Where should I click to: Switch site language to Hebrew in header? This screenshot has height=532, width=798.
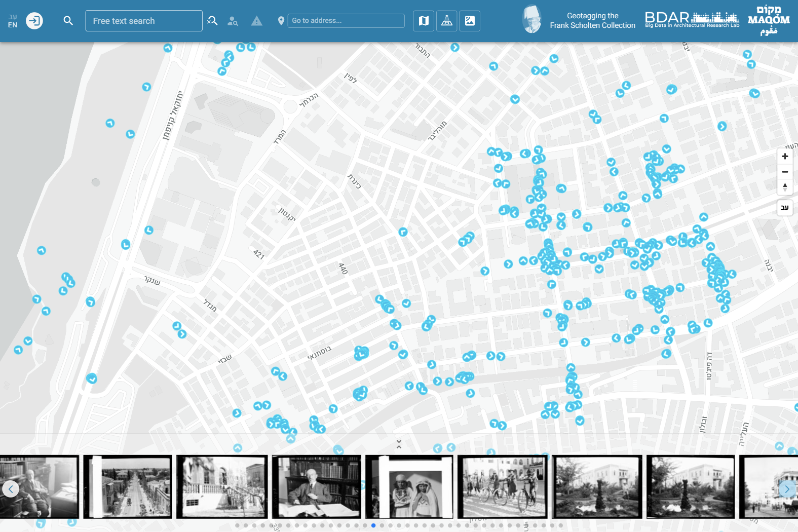tap(13, 17)
